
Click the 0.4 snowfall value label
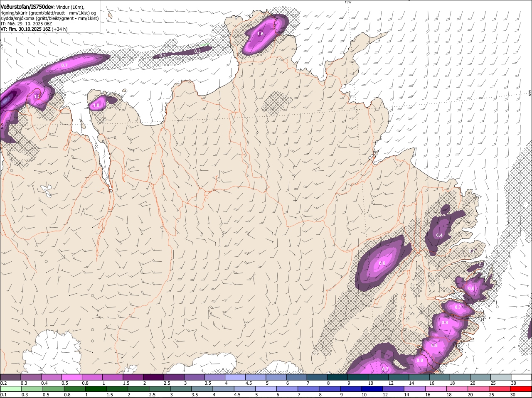439,235
